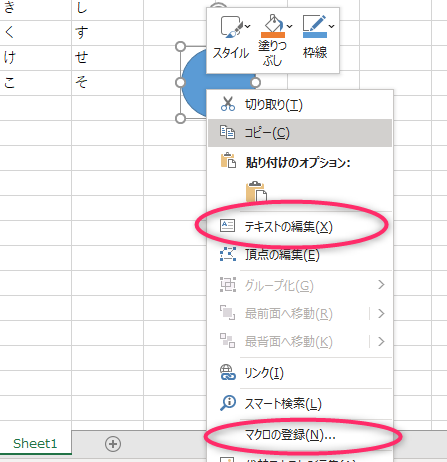Expand the 最背面へ移動 submenu arrow
The width and height of the screenshot is (447, 462).
pyautogui.click(x=381, y=341)
